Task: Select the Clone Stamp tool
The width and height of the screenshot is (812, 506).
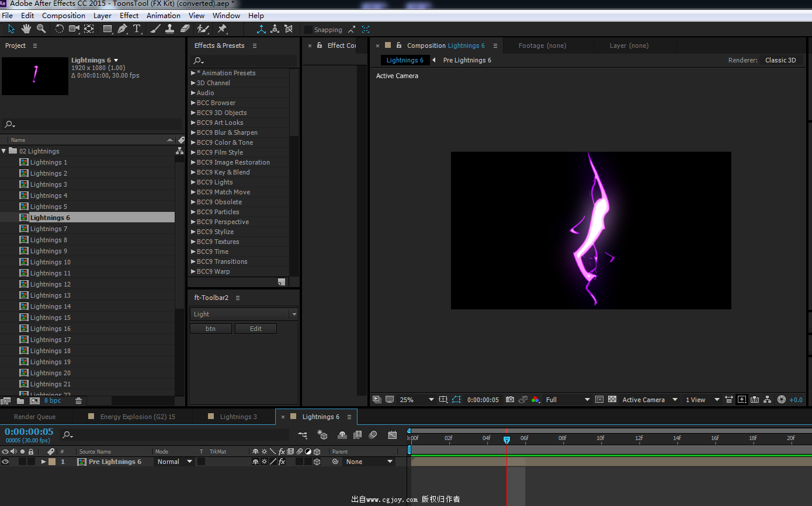Action: pos(170,29)
